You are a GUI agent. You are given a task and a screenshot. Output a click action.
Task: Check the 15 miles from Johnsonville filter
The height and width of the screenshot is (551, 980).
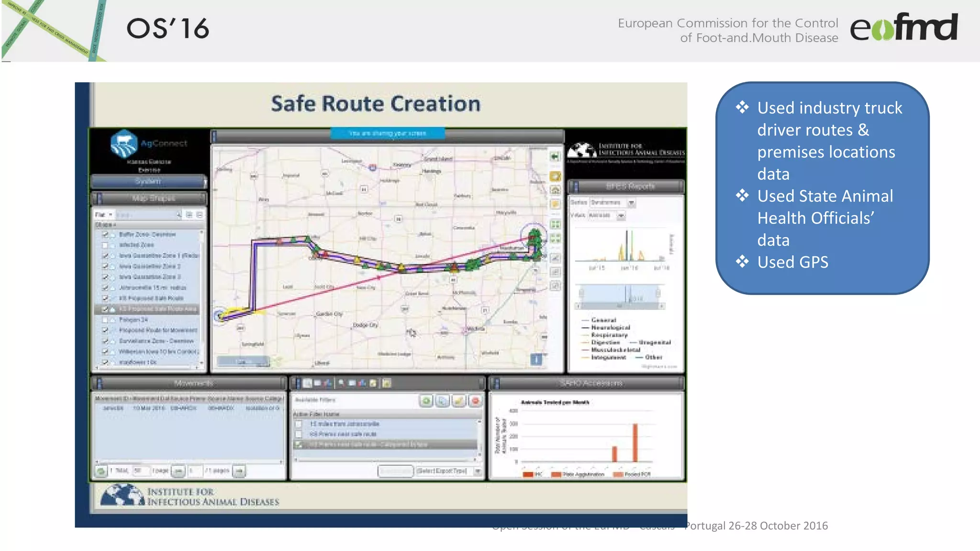coord(299,424)
